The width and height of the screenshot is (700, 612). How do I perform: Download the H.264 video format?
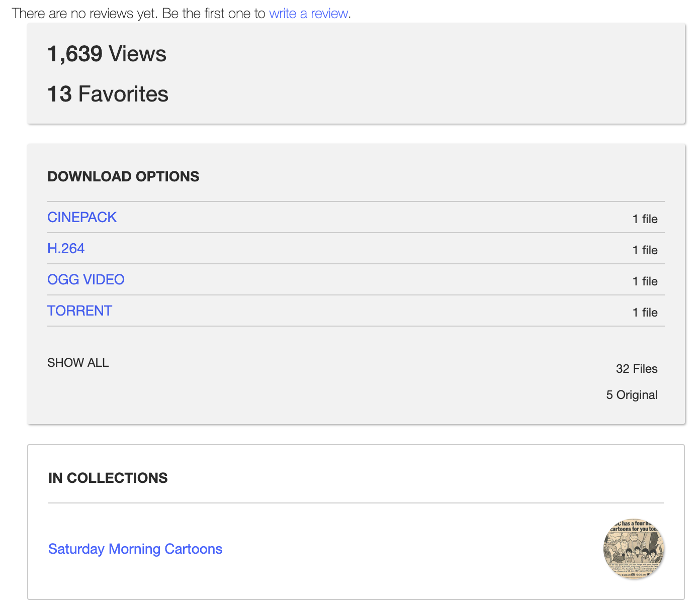pyautogui.click(x=66, y=248)
